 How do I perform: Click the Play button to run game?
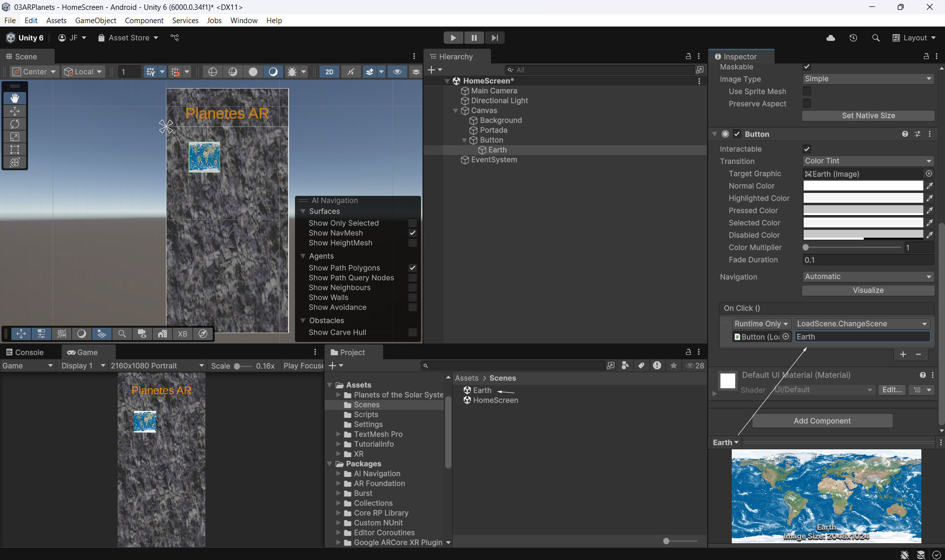pos(453,38)
